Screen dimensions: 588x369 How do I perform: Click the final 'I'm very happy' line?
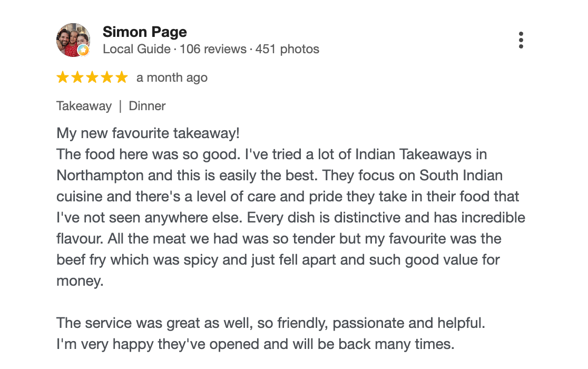[256, 344]
